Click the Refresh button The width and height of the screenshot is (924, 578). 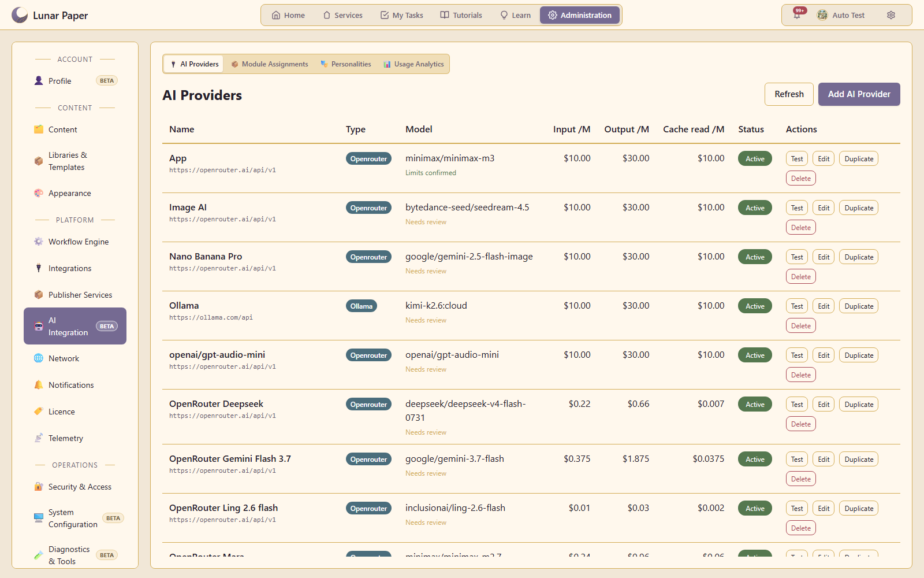point(789,94)
